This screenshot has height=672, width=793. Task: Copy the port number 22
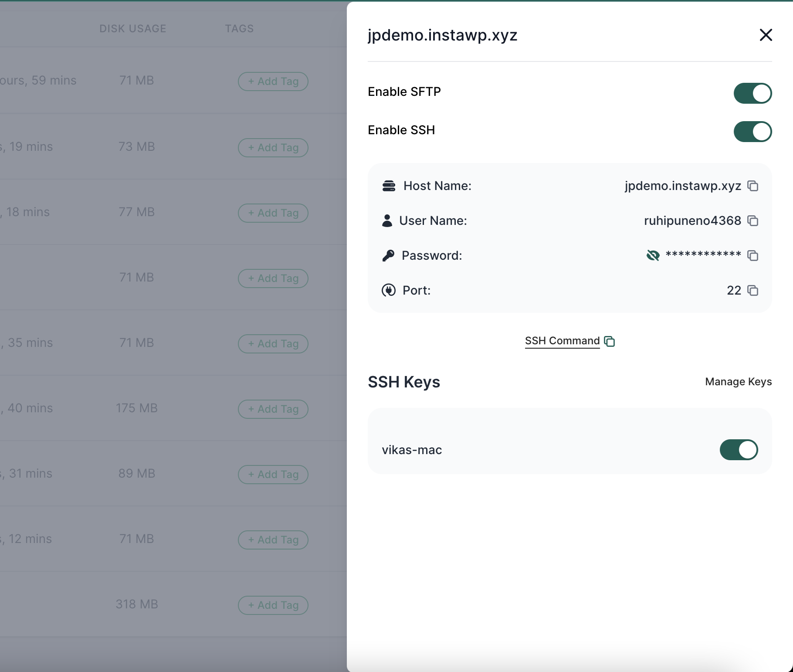tap(753, 290)
